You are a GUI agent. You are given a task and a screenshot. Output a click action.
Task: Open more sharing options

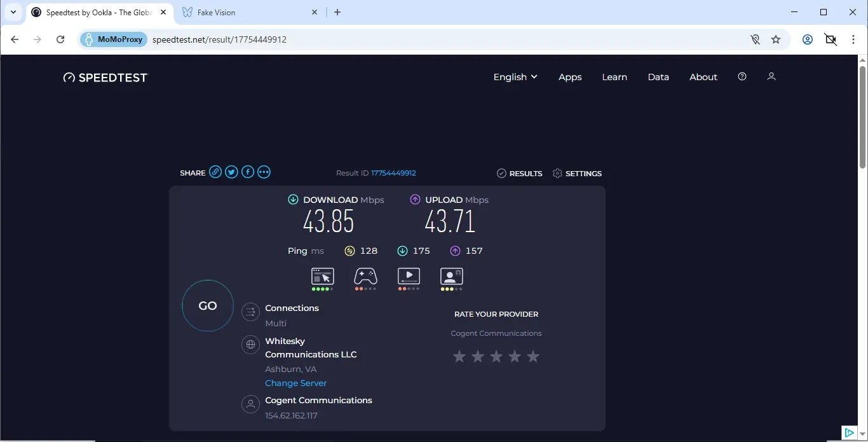[x=264, y=172]
